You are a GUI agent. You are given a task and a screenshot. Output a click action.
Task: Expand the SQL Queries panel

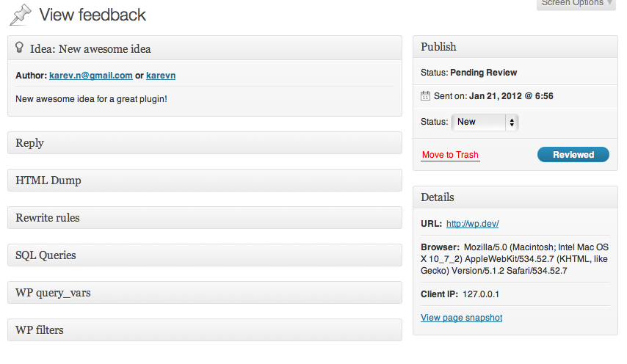(204, 255)
